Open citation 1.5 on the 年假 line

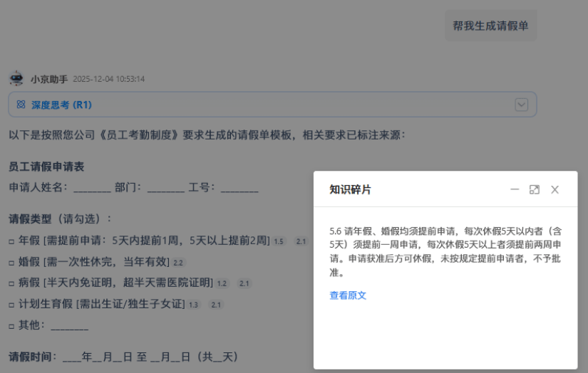[x=279, y=241]
